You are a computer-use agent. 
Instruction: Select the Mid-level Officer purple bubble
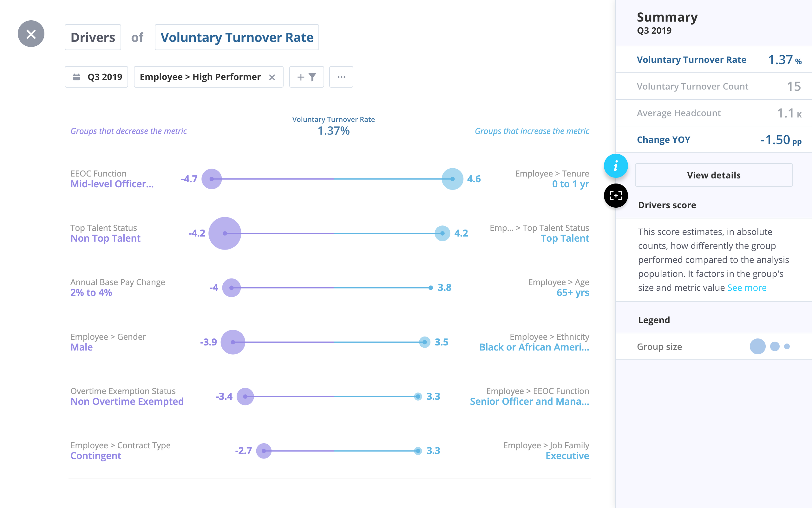coord(212,179)
